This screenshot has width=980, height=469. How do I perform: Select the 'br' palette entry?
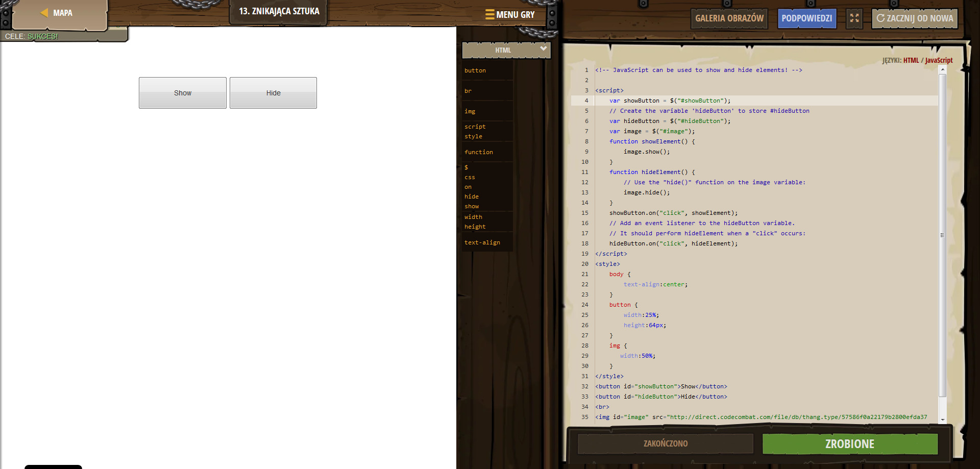[x=468, y=91]
